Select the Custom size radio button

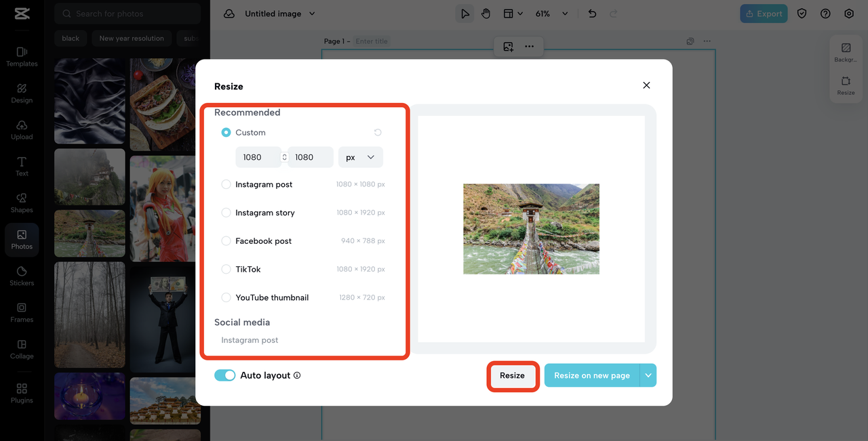click(226, 133)
